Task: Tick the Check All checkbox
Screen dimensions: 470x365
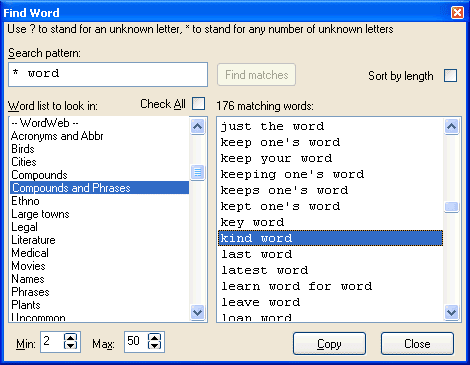Action: [199, 103]
